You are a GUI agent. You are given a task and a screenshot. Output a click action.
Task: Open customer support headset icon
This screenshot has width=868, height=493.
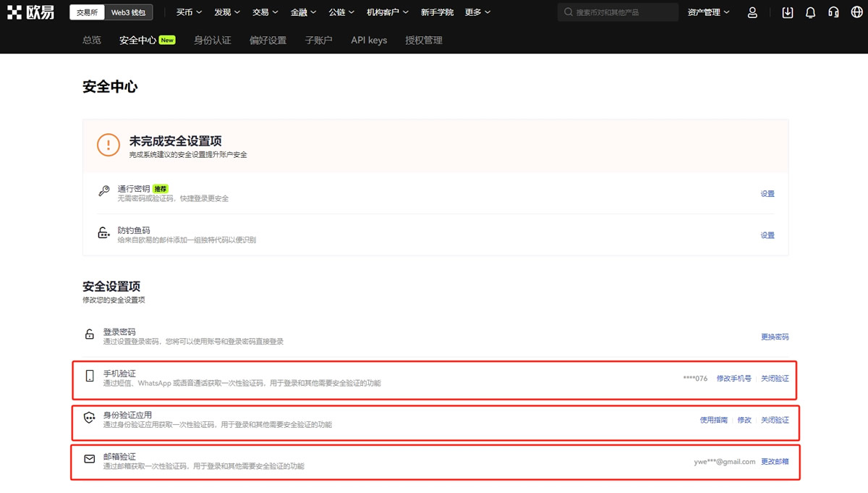[833, 12]
